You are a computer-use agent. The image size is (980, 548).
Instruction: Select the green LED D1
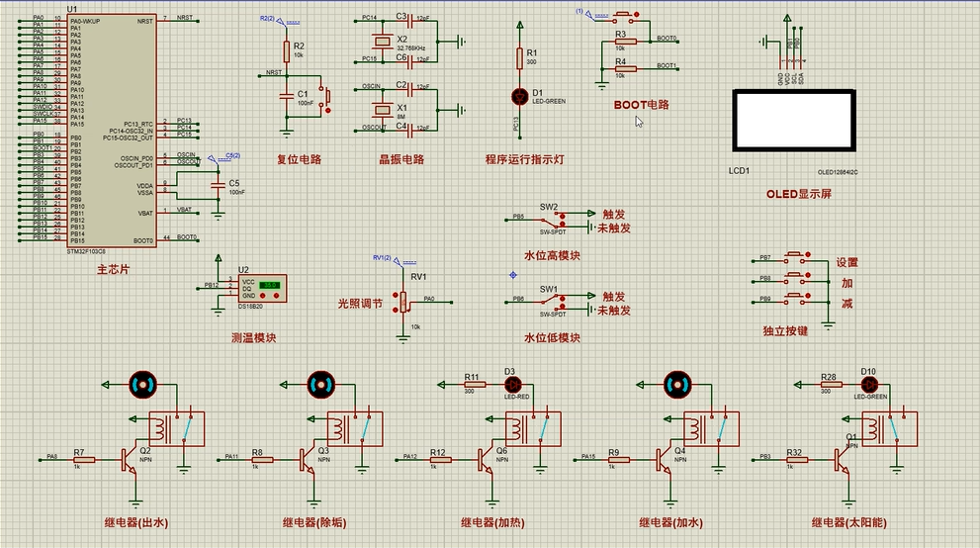pos(520,96)
